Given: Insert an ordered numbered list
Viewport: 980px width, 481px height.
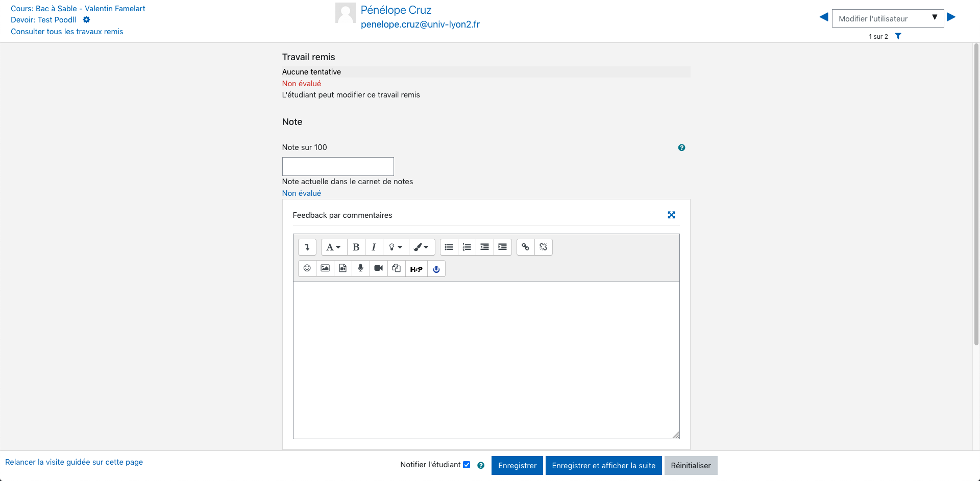Looking at the screenshot, I should tap(467, 247).
